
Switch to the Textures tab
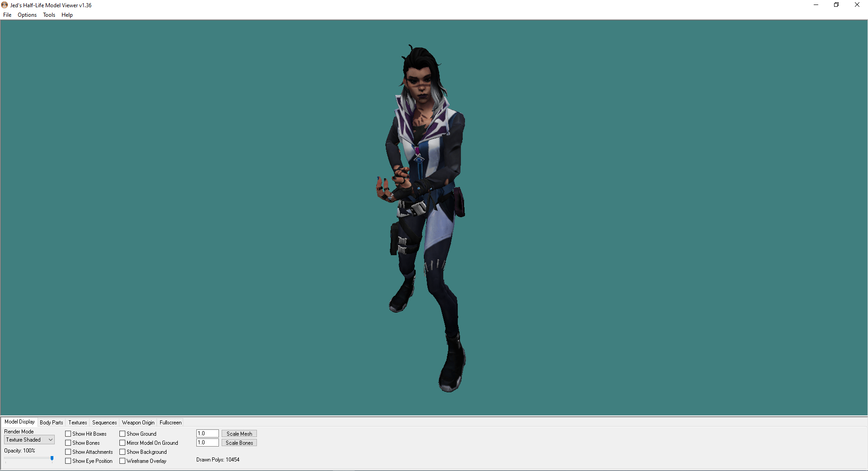78,423
